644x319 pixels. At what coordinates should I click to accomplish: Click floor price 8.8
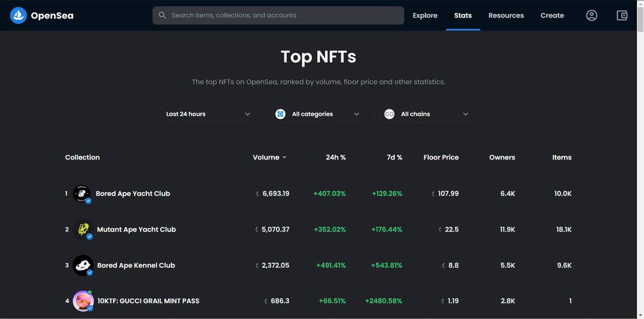click(453, 265)
